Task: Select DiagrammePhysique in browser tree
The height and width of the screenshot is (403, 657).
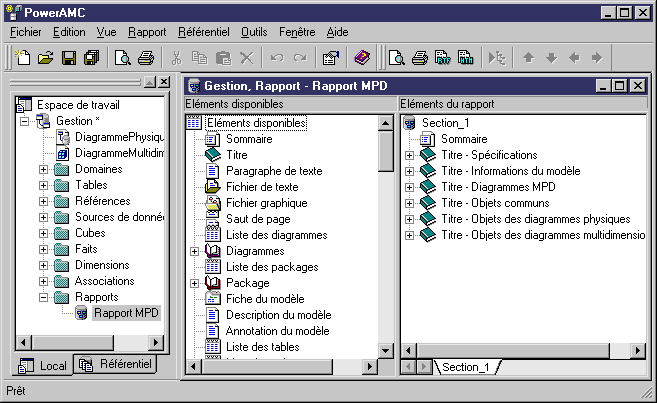Action: 119,137
